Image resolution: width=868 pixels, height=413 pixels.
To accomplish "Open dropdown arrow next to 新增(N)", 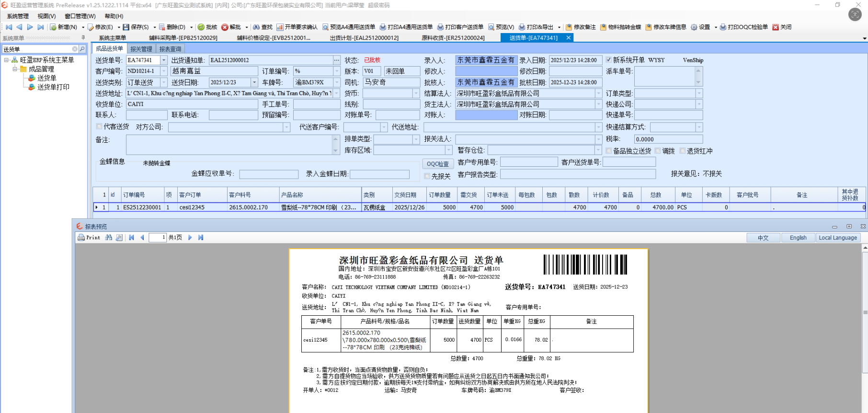I will (x=83, y=27).
